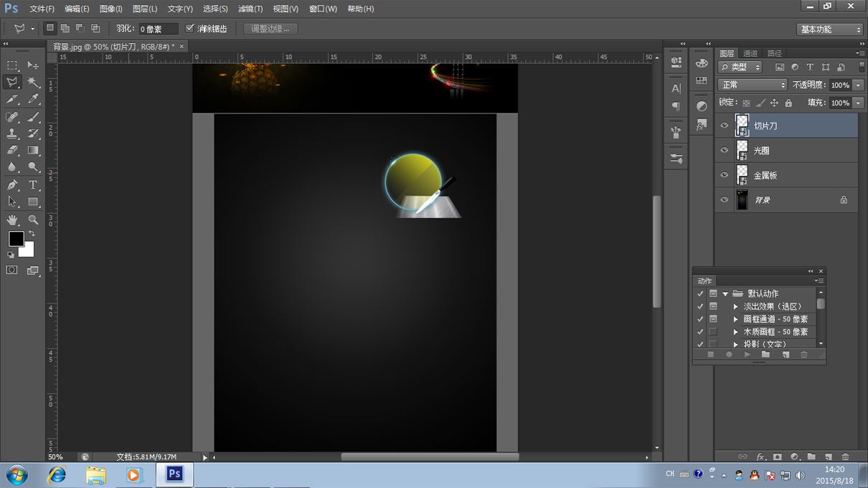
Task: Hide the 切片刀 layer
Action: 724,126
